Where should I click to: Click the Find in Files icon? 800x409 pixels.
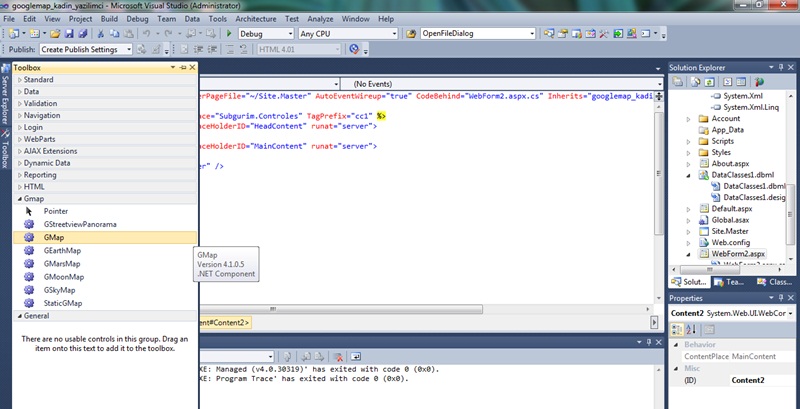point(411,34)
